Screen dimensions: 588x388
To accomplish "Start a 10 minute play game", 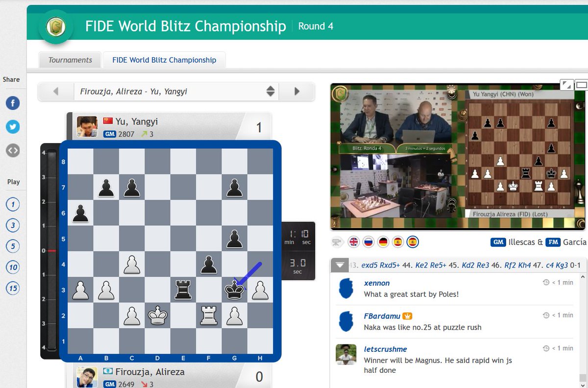I will (x=13, y=267).
